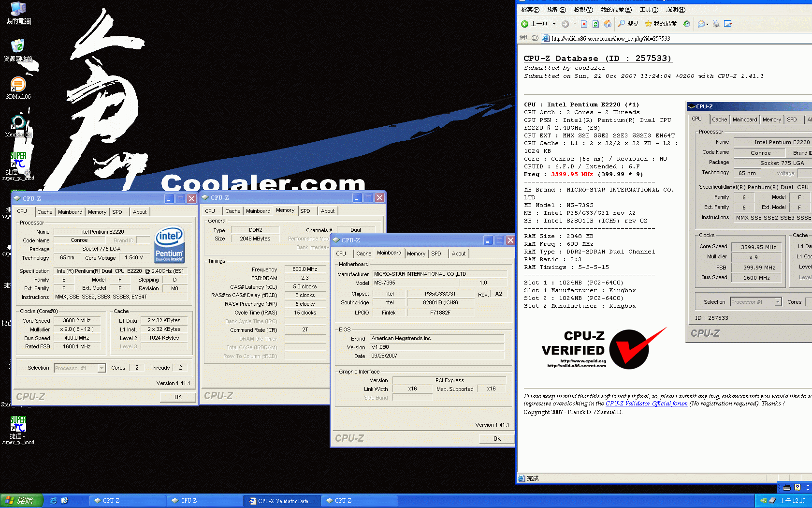Click the first CPU-Z taskbar button
Screen dimensions: 812x508
click(x=128, y=501)
